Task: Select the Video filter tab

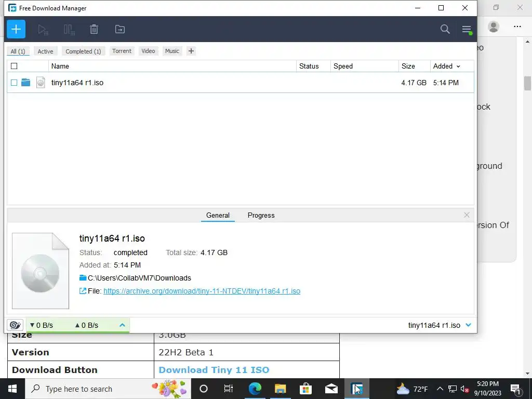Action: (148, 51)
